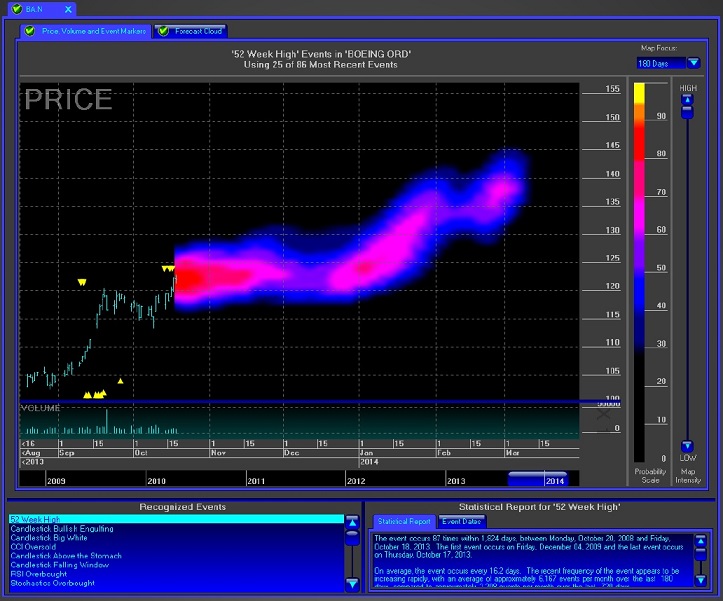The height and width of the screenshot is (601, 723).
Task: Jump to 2010 on the year timeline
Action: pyautogui.click(x=156, y=481)
